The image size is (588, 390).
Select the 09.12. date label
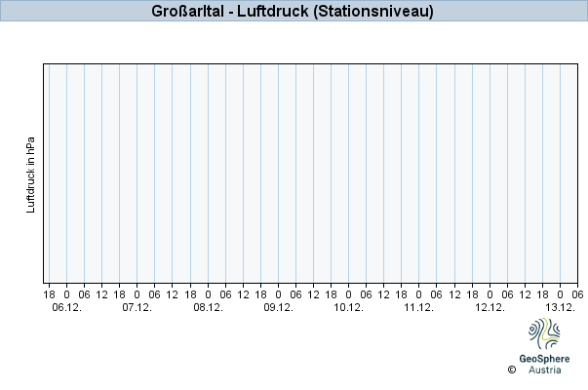point(278,307)
